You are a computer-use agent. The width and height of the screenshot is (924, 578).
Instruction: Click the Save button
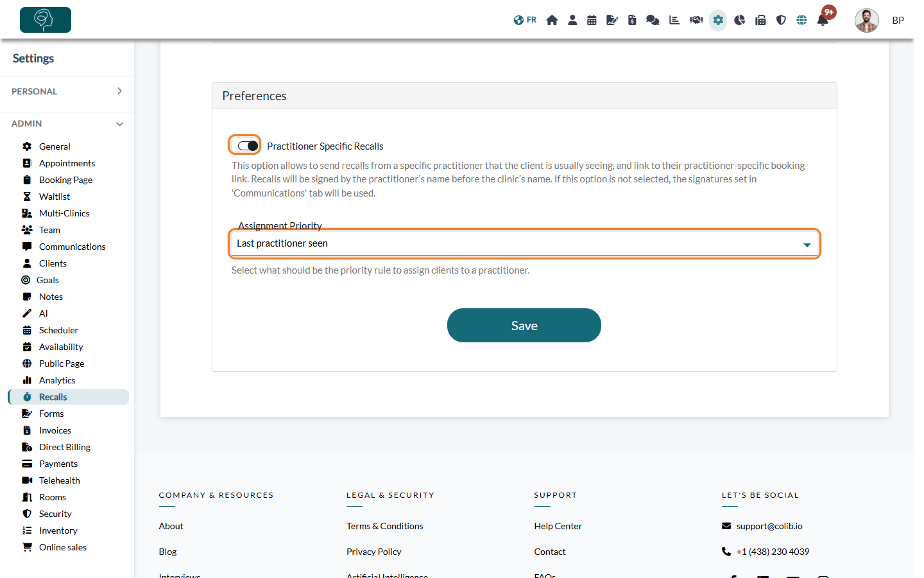524,326
